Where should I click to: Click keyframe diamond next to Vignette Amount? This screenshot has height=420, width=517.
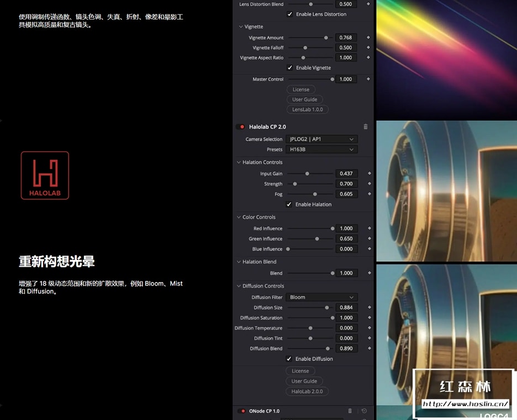pyautogui.click(x=368, y=38)
